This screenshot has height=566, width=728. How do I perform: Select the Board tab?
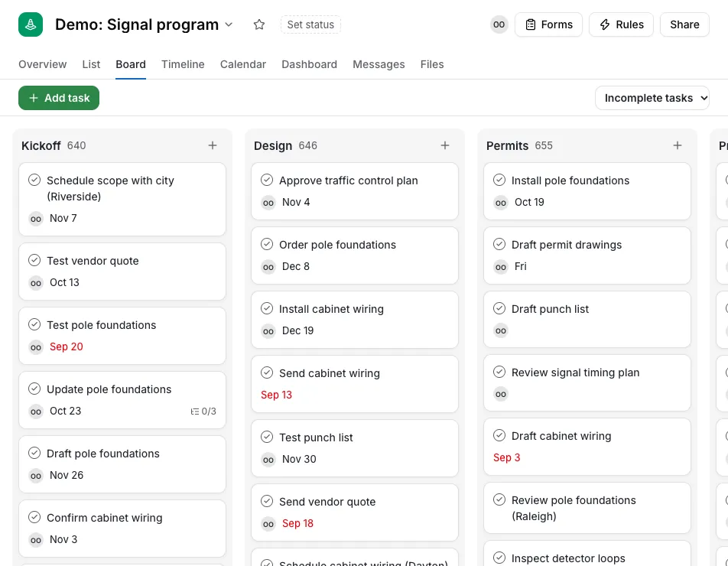point(131,64)
